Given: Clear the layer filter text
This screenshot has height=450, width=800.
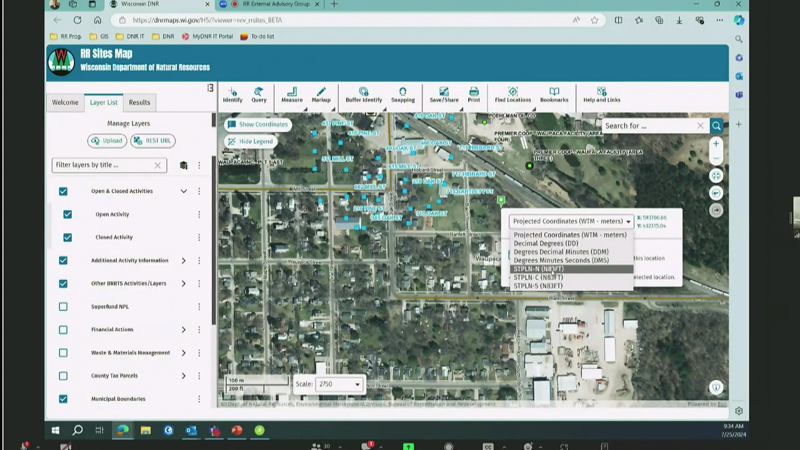Looking at the screenshot, I should pos(158,165).
